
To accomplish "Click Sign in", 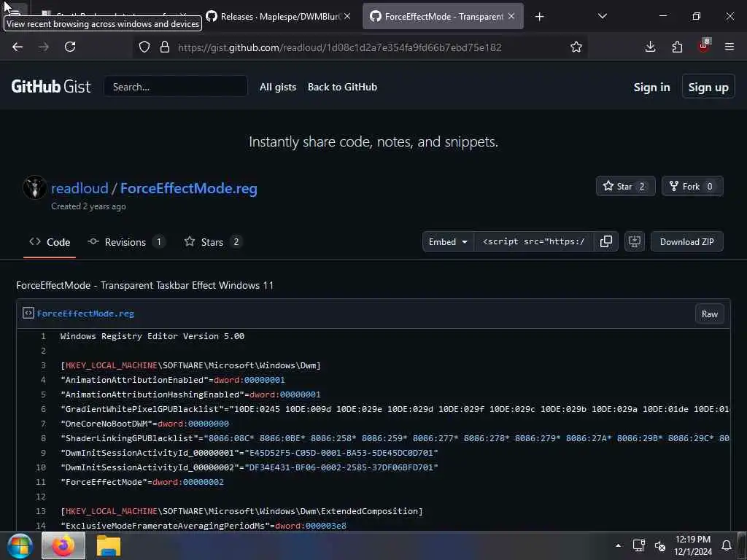I will [x=651, y=87].
